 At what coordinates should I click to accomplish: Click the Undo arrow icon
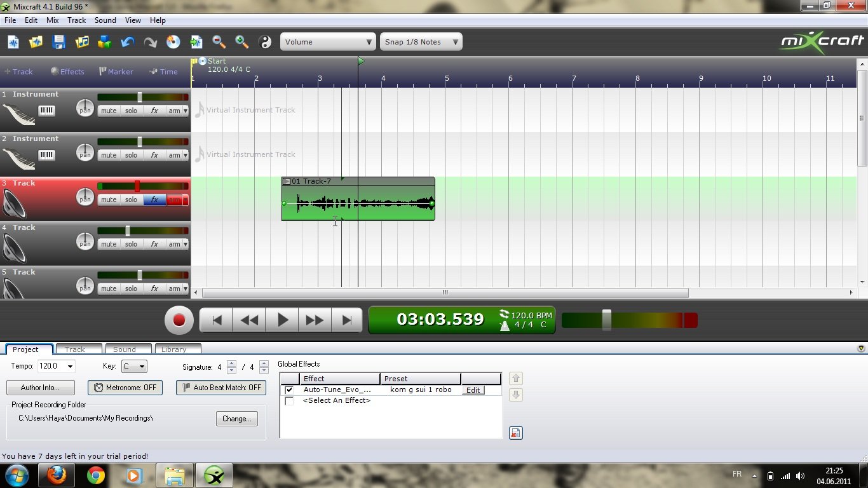(128, 42)
